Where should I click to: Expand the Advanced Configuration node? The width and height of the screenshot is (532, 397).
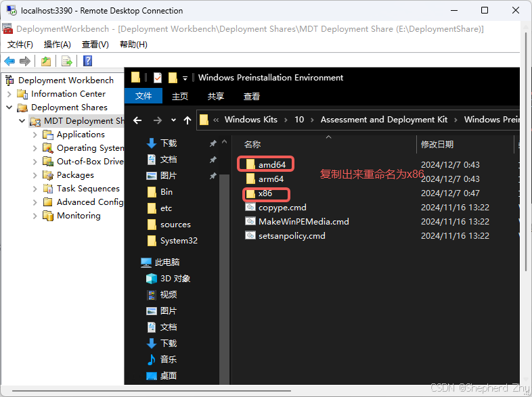point(35,202)
